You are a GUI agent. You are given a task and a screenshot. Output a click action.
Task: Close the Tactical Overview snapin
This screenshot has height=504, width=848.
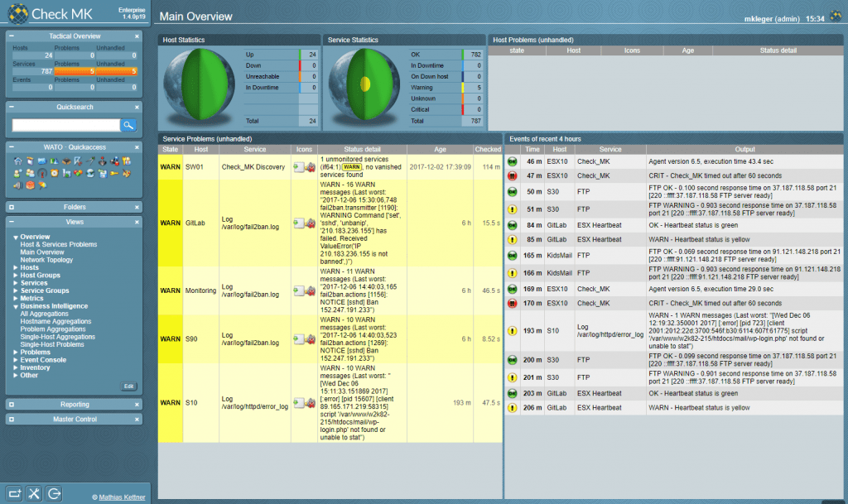tap(137, 36)
